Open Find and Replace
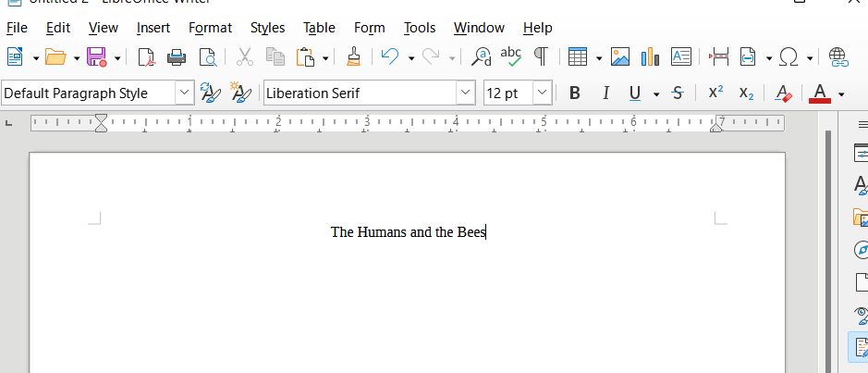 [481, 56]
